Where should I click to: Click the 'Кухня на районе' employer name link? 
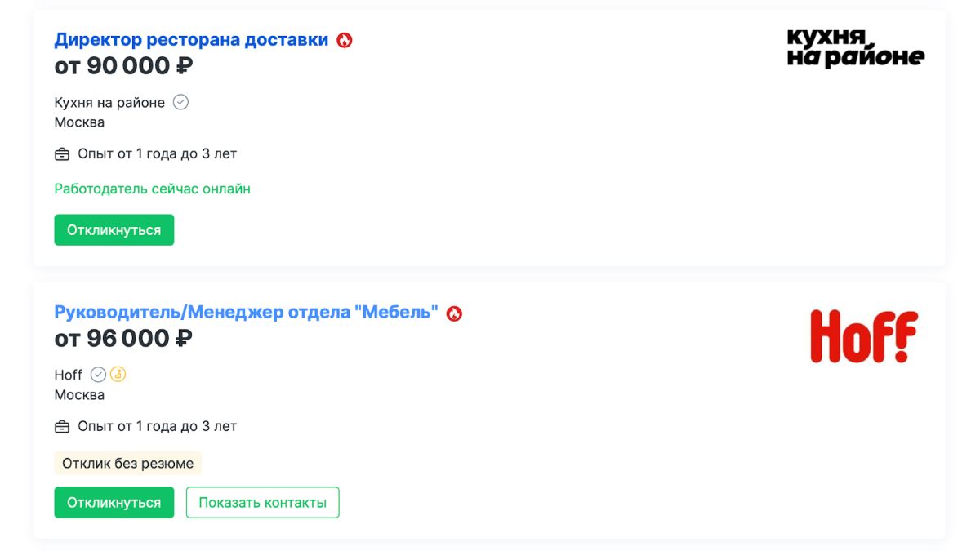click(x=111, y=101)
